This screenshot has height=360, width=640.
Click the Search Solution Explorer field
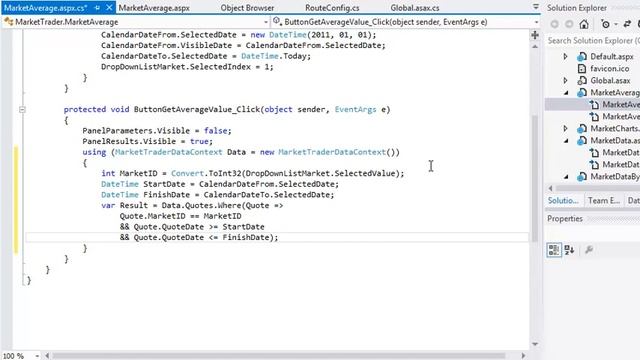pyautogui.click(x=593, y=40)
